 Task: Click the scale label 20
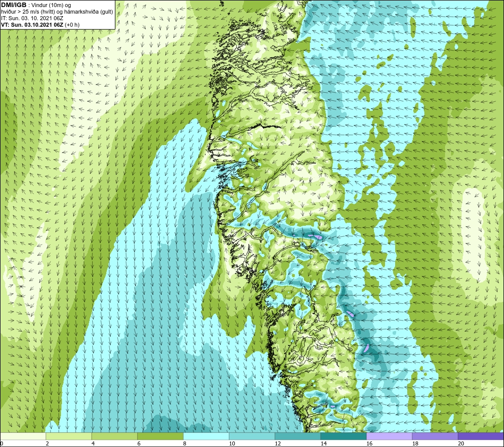[x=461, y=443]
